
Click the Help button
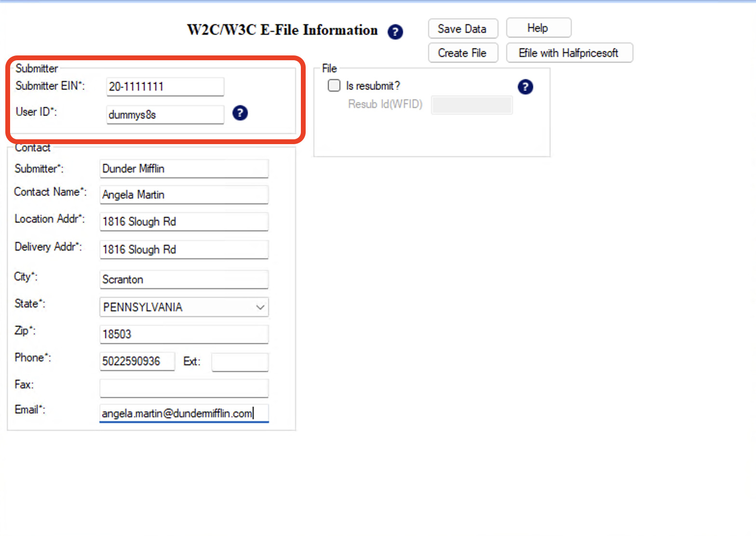coord(538,28)
